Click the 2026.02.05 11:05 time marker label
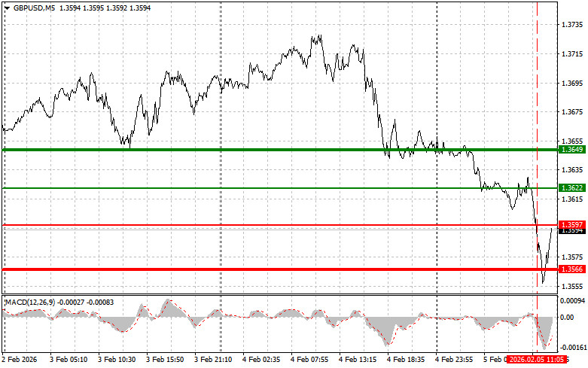The width and height of the screenshot is (588, 368). (536, 360)
